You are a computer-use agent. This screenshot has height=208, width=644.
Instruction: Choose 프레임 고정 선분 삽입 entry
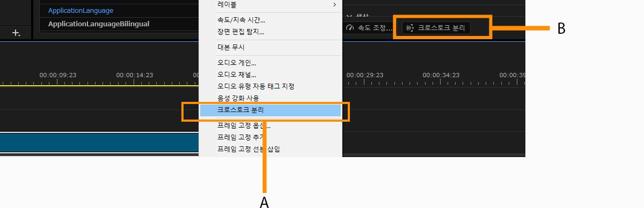coord(270,148)
